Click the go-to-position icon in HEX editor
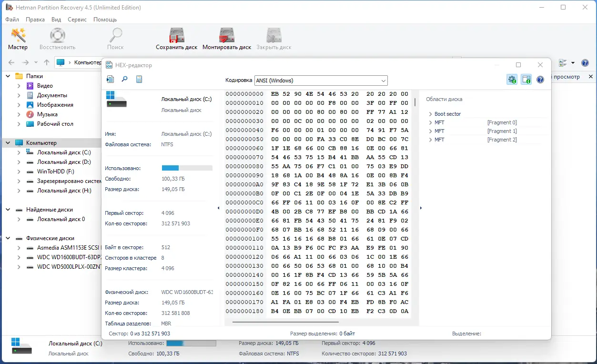The height and width of the screenshot is (364, 597). (110, 80)
